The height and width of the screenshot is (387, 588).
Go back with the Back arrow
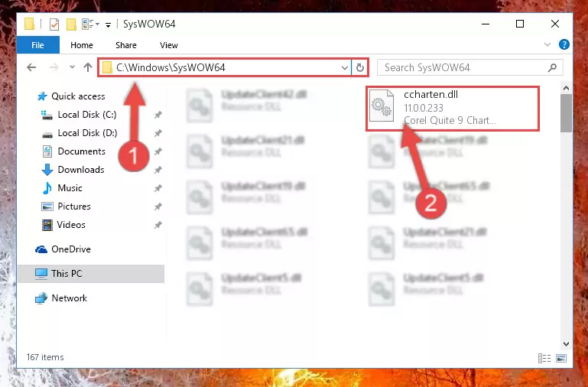click(31, 67)
